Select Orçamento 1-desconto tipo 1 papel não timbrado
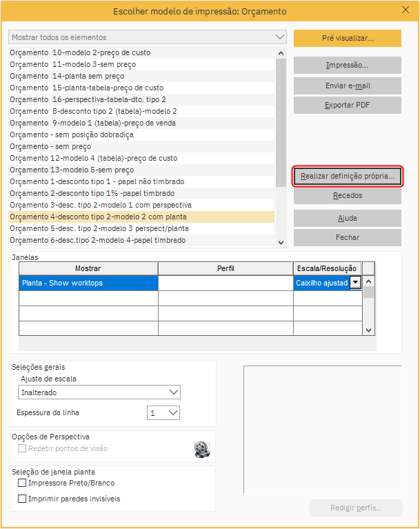The width and height of the screenshot is (420, 529). (x=141, y=182)
